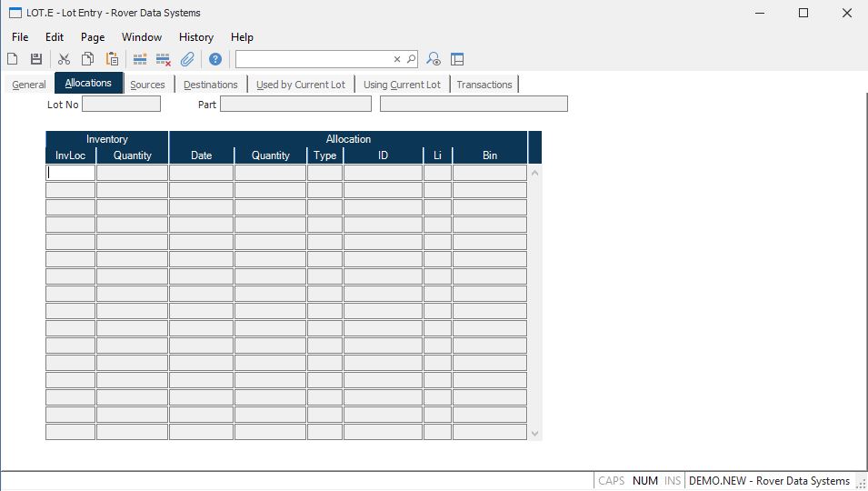Image resolution: width=868 pixels, height=491 pixels.
Task: Click the Paste clipboard icon
Action: (x=112, y=59)
